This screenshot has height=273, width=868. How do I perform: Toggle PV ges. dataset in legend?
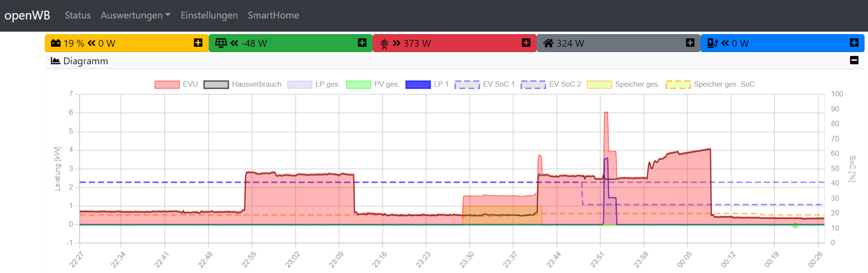coord(373,84)
